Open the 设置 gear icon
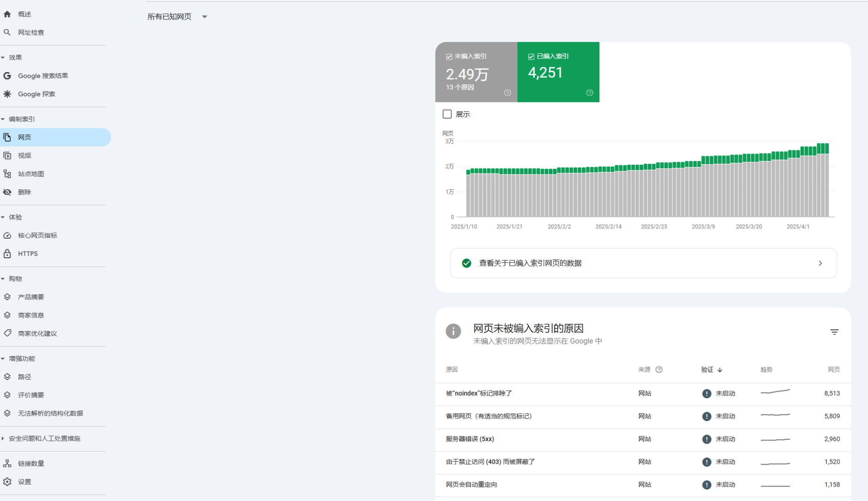 click(x=7, y=481)
